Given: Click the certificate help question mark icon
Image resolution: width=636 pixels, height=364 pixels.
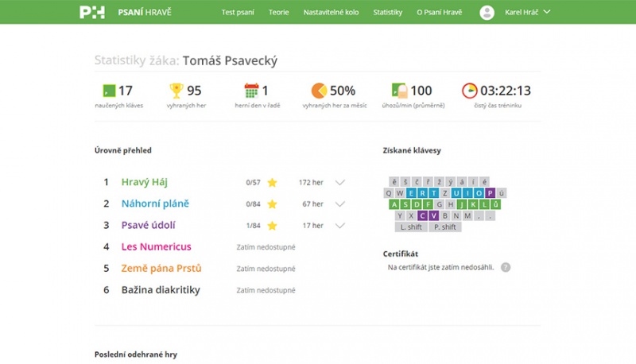Looking at the screenshot, I should click(x=506, y=268).
